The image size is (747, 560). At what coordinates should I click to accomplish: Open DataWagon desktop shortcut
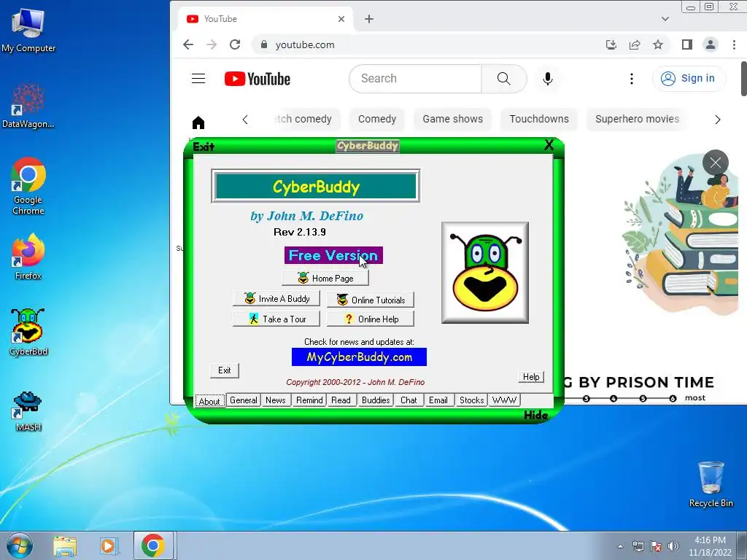pyautogui.click(x=28, y=105)
